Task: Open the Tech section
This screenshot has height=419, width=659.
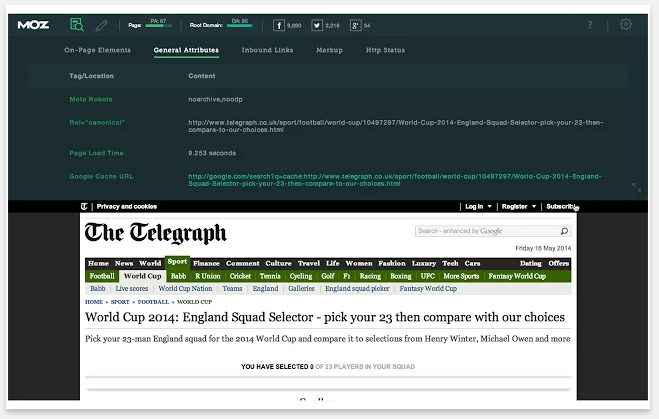Action: point(450,264)
